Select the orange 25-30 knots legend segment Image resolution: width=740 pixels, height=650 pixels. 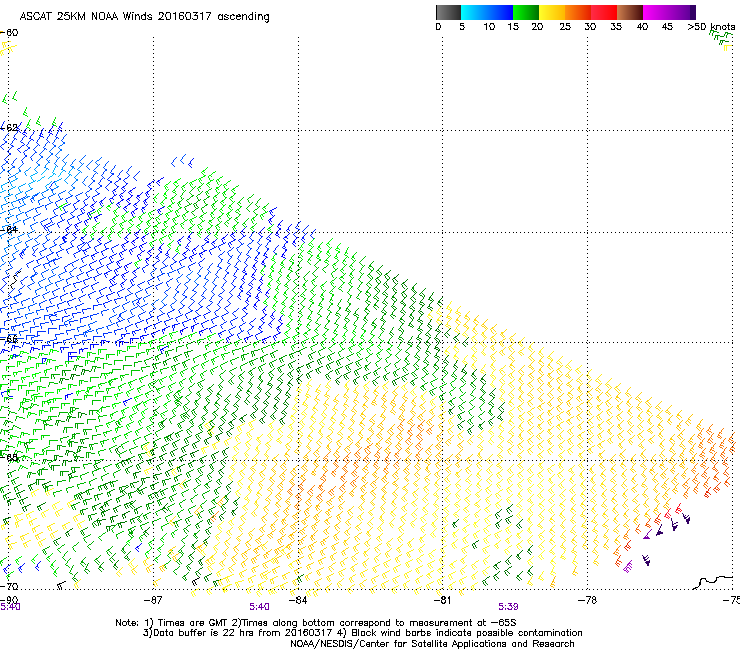point(578,12)
